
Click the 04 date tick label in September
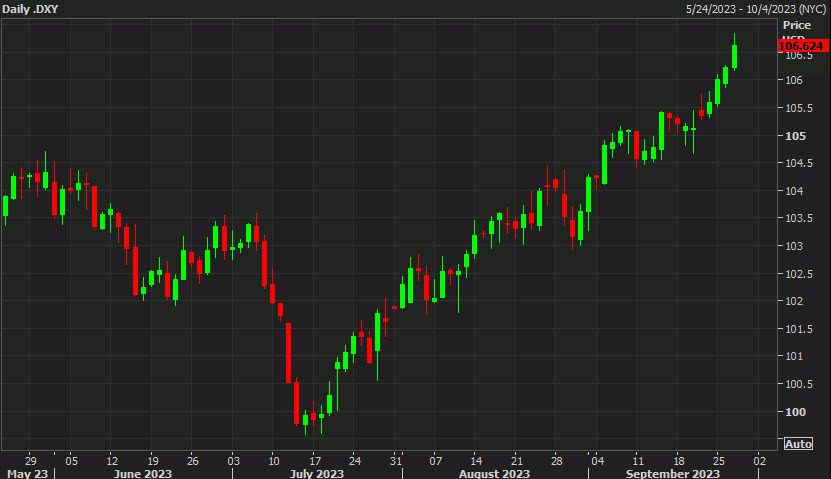pos(597,460)
